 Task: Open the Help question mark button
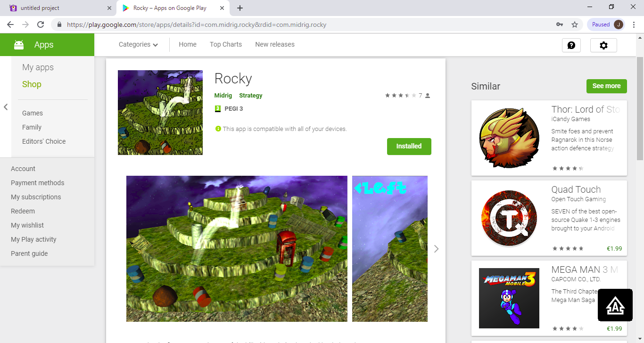coord(571,45)
